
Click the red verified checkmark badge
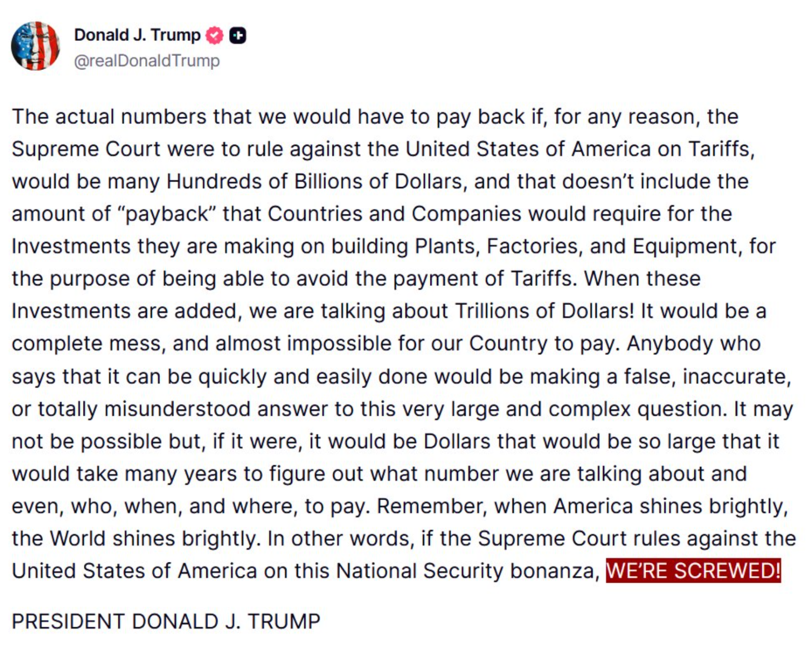pos(215,35)
